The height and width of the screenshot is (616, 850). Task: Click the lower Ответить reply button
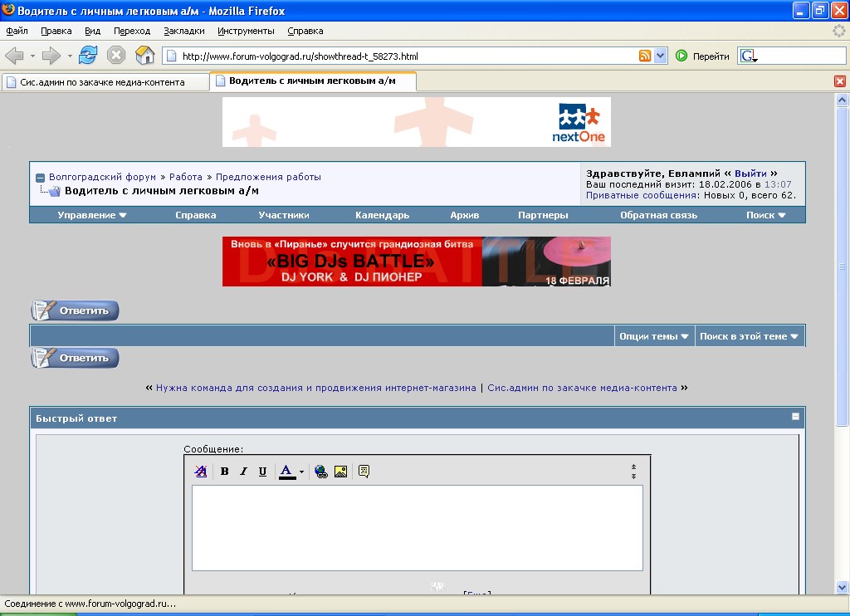[75, 358]
